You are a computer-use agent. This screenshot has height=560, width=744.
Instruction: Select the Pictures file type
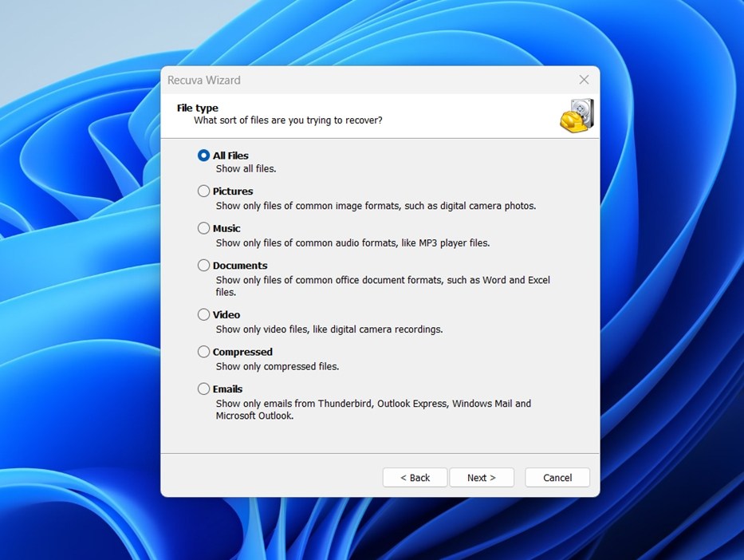pyautogui.click(x=203, y=191)
